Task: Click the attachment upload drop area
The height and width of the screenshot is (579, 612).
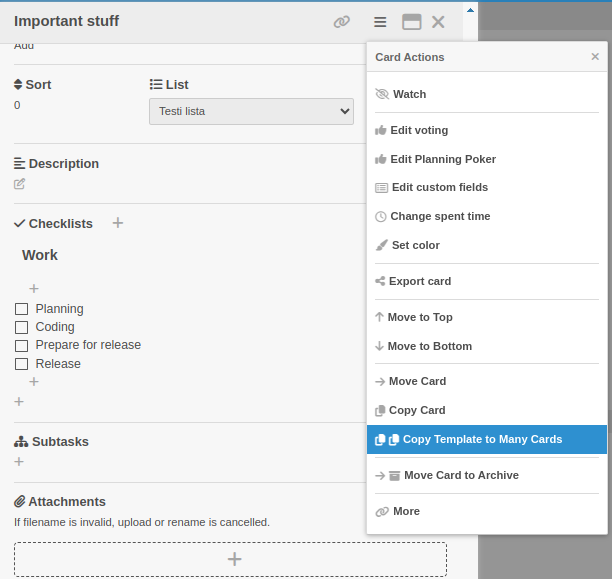Action: tap(230, 559)
